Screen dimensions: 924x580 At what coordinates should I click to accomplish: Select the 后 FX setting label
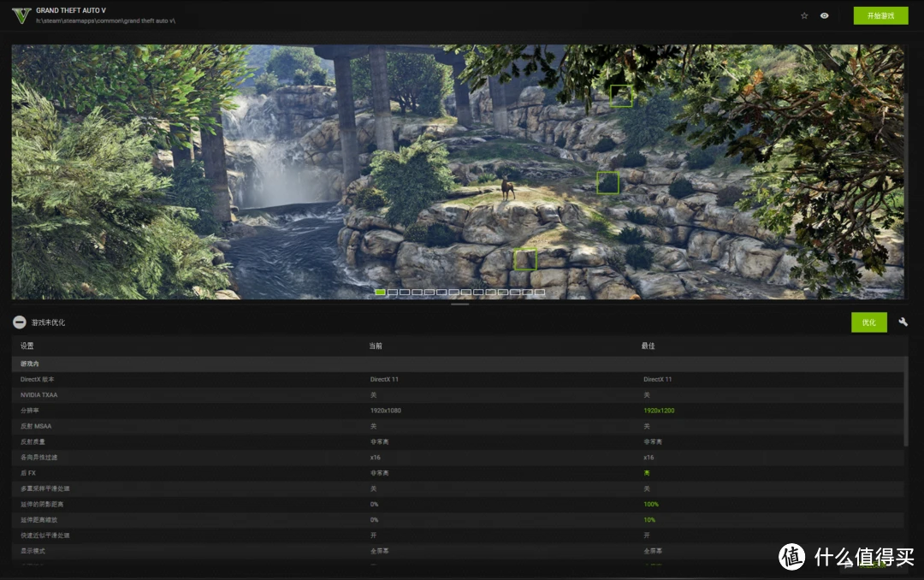click(x=27, y=473)
